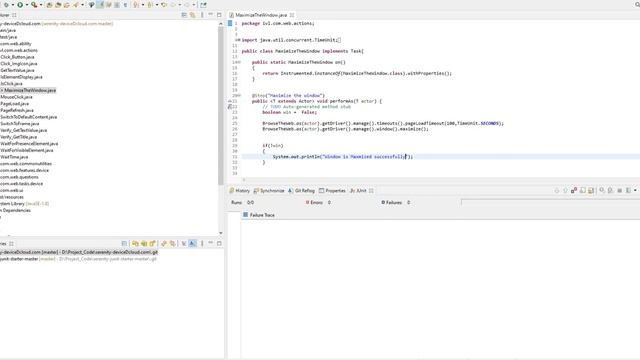Toggle Block Selection mode in toolbar
The height and width of the screenshot is (360, 640).
[x=117, y=5]
